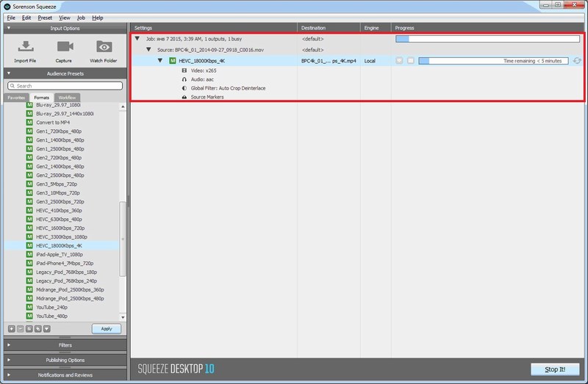
Task: Click the duplicate preset icon
Action: (x=29, y=328)
